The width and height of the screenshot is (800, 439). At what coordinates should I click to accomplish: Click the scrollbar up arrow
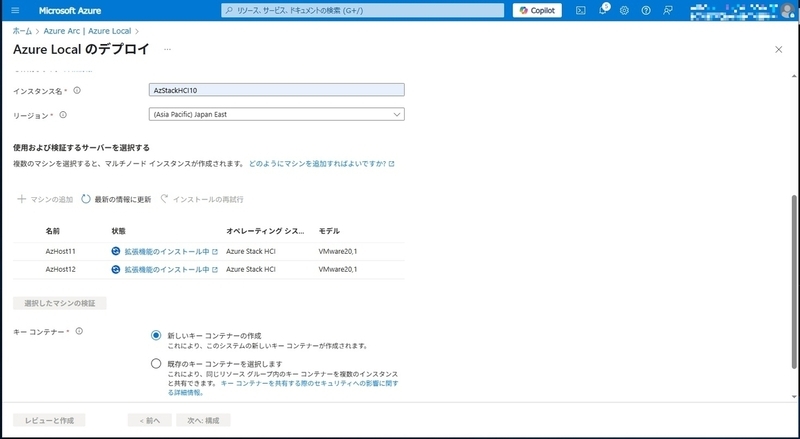pos(794,76)
